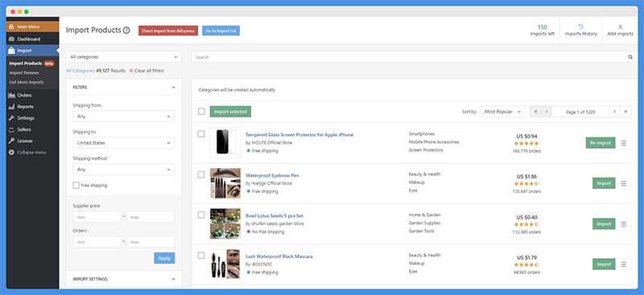
Task: Import the Waterproof Eyebrow Pen product
Action: (604, 183)
